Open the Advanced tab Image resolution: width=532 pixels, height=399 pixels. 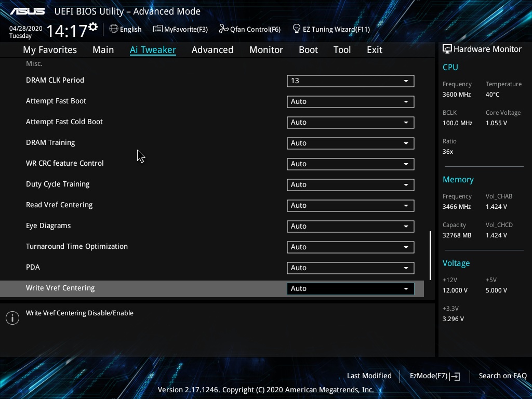[x=212, y=49]
